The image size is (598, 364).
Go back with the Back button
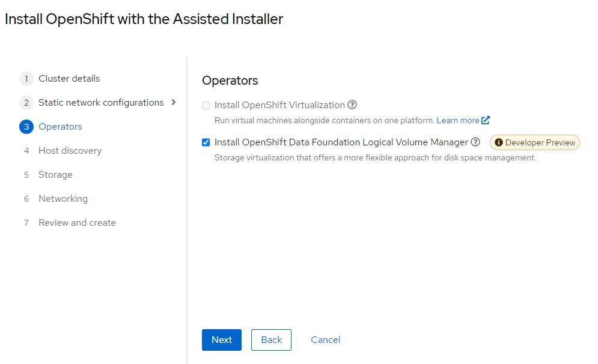[271, 339]
